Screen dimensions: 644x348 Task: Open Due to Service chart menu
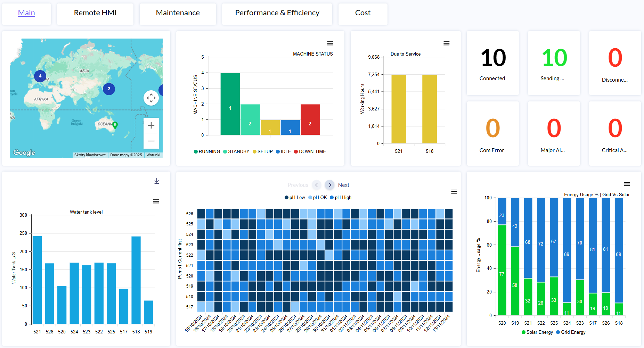pos(446,43)
